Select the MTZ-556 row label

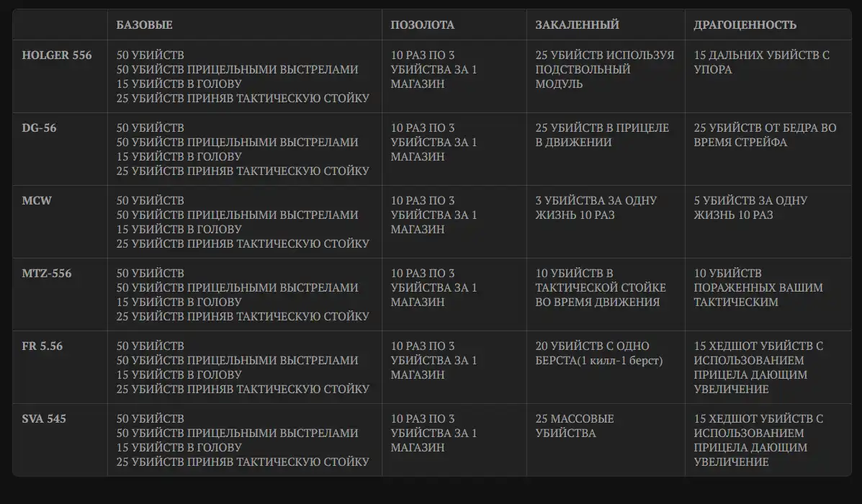47,273
